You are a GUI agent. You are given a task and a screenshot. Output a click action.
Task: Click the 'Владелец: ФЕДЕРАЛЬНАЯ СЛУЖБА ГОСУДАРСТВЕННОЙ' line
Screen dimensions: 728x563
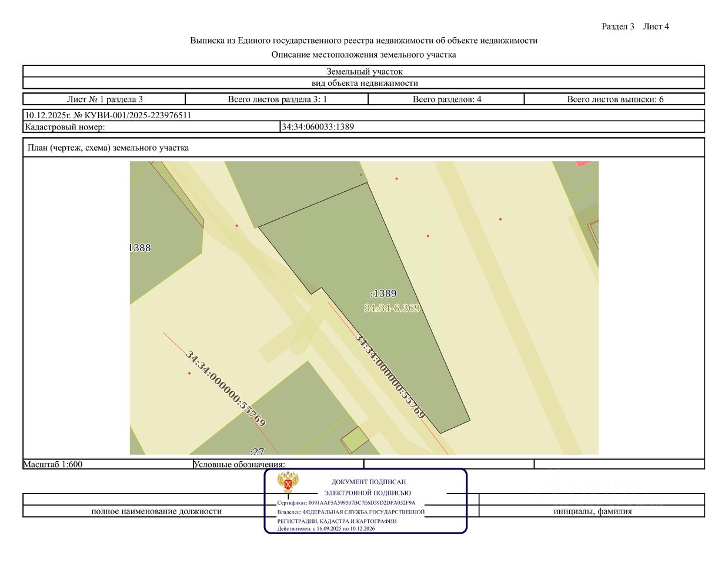point(351,512)
